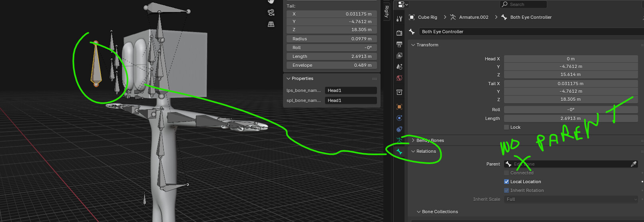This screenshot has width=644, height=222.
Task: Open the editor type dropdown
Action: (403, 4)
